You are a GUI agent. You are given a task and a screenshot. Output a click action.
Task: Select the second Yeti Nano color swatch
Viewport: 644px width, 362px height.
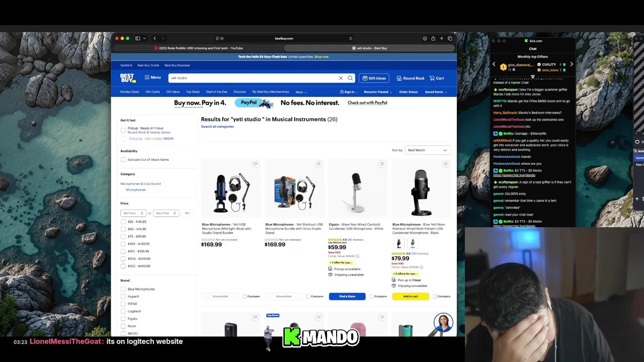coord(413,244)
